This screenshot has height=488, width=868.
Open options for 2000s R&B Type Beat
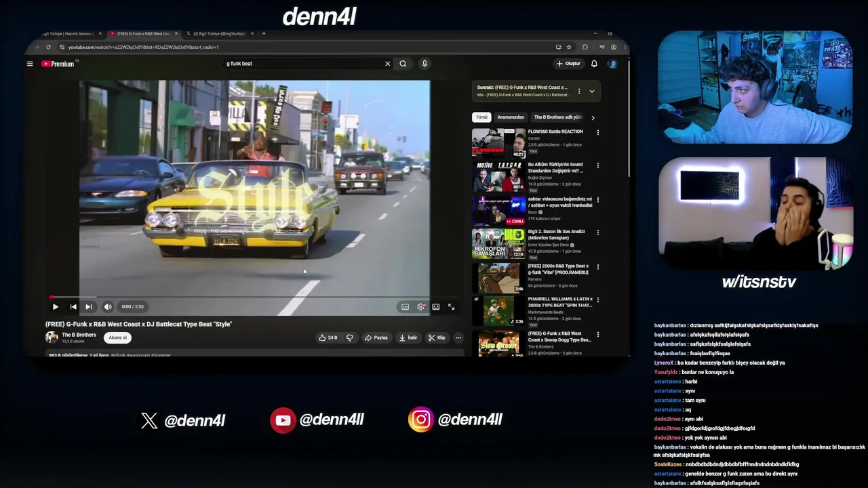point(598,267)
